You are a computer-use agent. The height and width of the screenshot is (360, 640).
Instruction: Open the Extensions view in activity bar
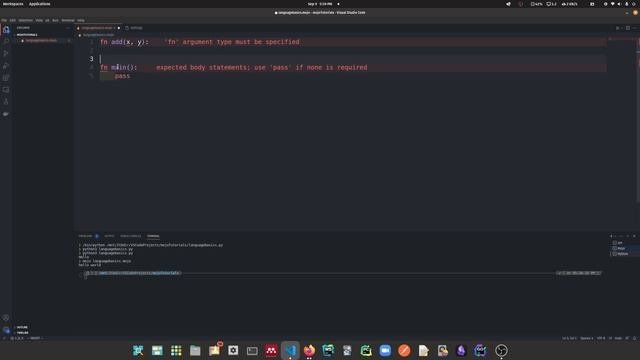(x=6, y=78)
